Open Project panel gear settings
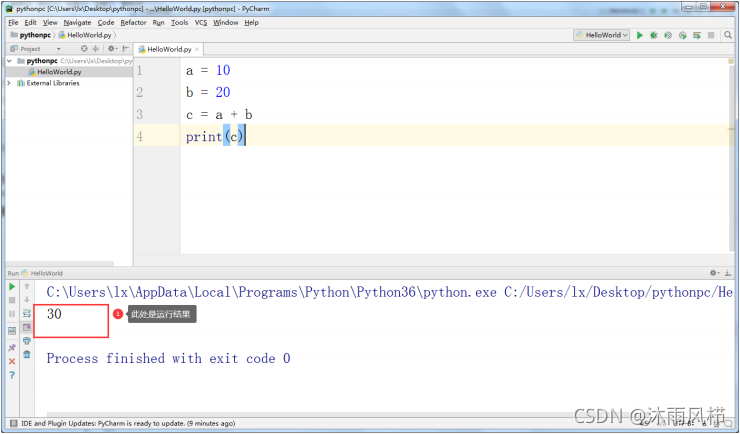 112,49
